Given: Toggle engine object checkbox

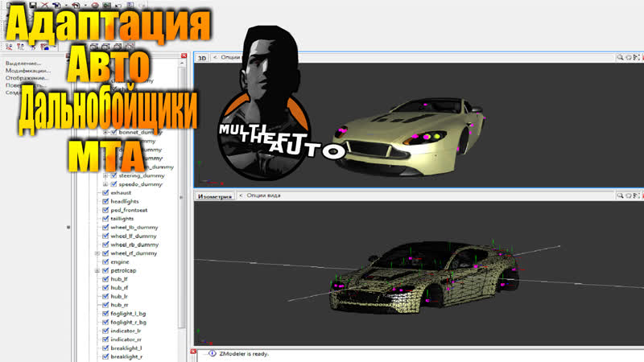Looking at the screenshot, I should click(105, 262).
